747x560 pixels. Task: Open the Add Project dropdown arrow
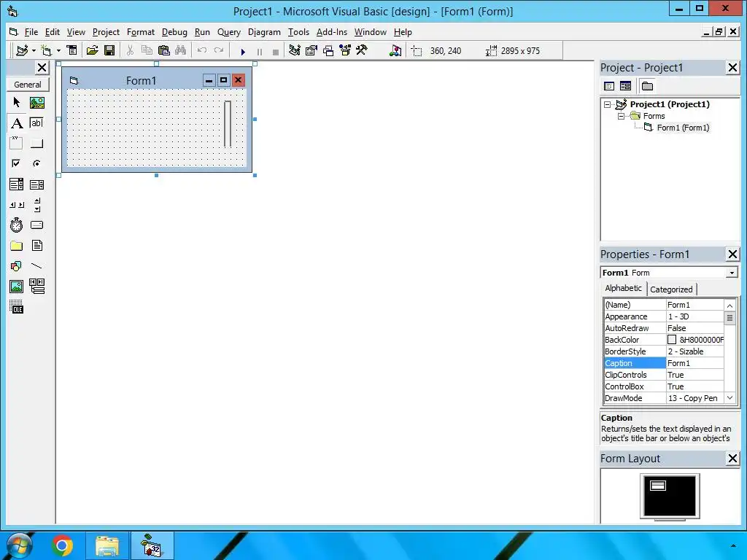point(34,50)
